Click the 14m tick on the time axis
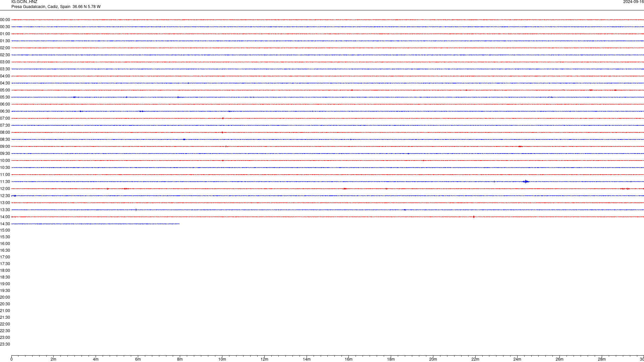Viewport: 644px width, 362px height. click(307, 359)
